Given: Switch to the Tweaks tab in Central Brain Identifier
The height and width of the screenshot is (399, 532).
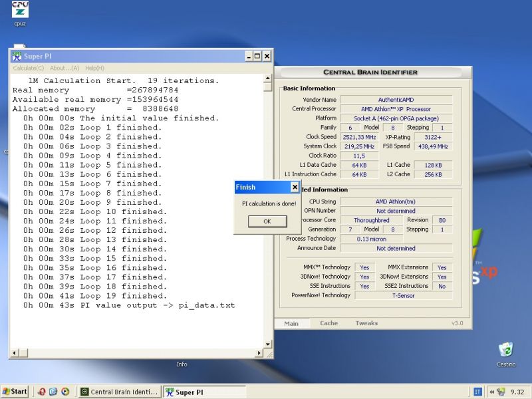Looking at the screenshot, I should [x=366, y=323].
